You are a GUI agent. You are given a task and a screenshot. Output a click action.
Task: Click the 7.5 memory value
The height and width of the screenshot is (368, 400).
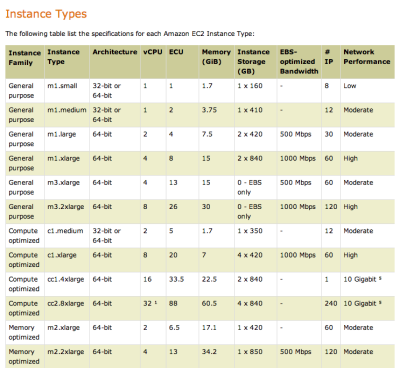tap(207, 134)
